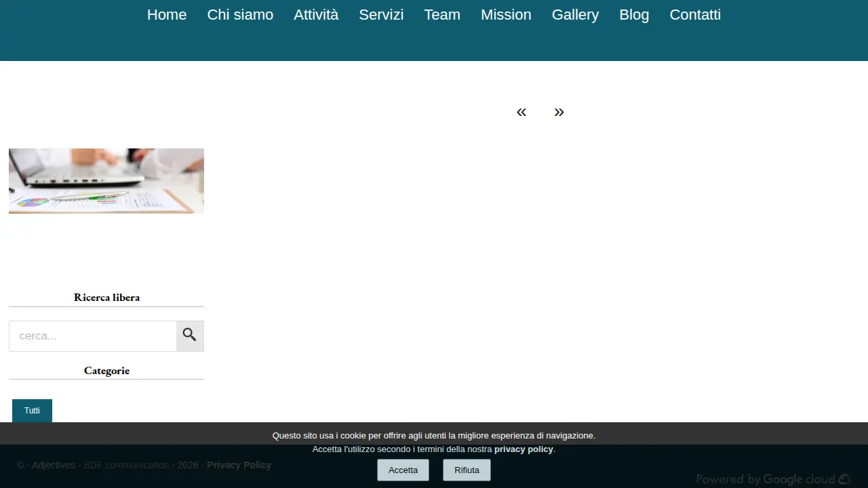Select Team in the navigation bar
The width and height of the screenshot is (868, 488).
pos(442,15)
